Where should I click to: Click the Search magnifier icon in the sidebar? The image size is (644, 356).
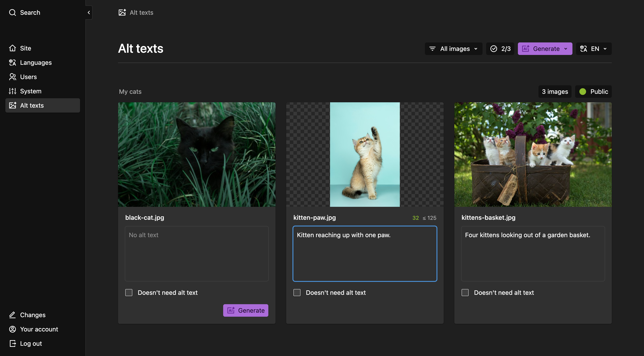[x=12, y=13]
